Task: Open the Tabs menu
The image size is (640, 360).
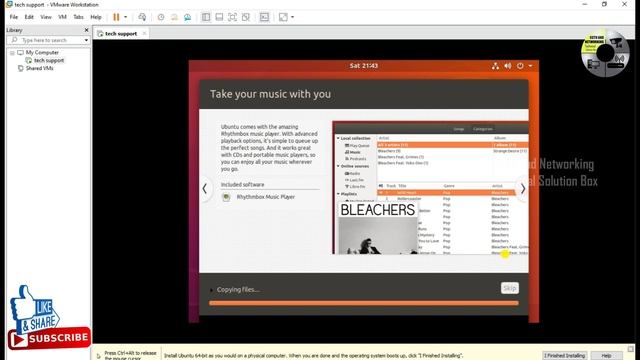Action: click(x=78, y=17)
